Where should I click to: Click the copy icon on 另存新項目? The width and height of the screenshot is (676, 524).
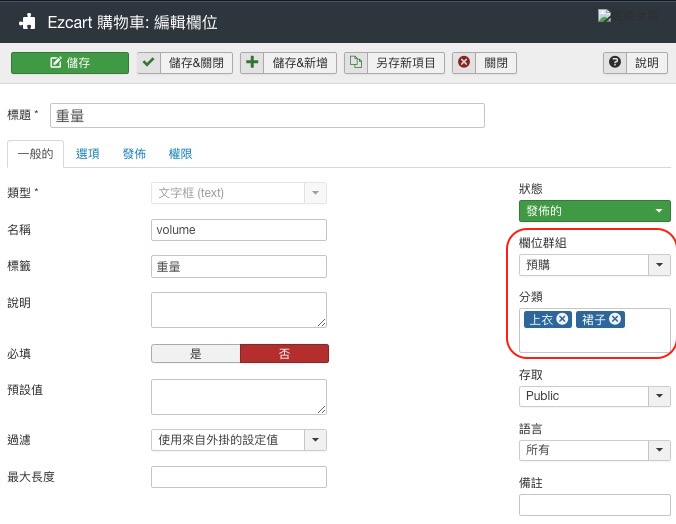click(x=356, y=63)
